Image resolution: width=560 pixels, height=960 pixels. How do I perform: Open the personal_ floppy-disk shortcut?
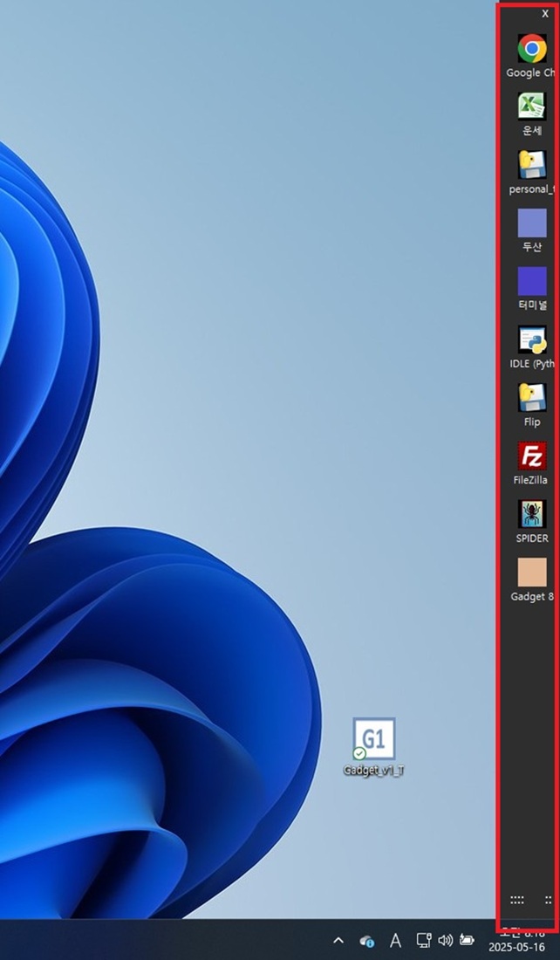(532, 165)
